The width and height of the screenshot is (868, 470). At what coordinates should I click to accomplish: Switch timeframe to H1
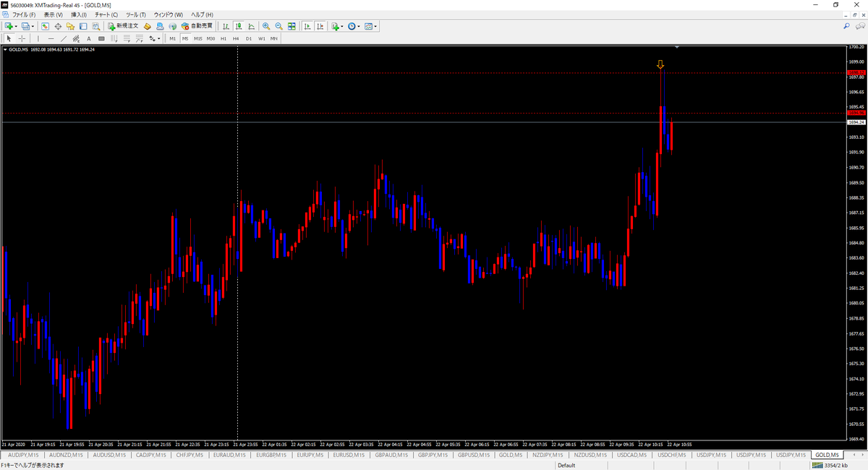pyautogui.click(x=224, y=38)
